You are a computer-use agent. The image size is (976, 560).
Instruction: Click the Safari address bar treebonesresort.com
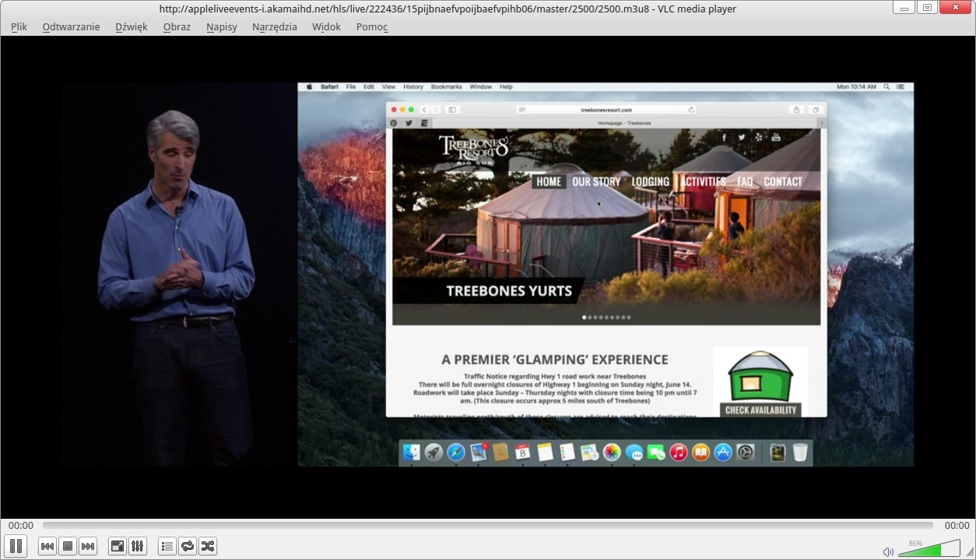point(606,110)
